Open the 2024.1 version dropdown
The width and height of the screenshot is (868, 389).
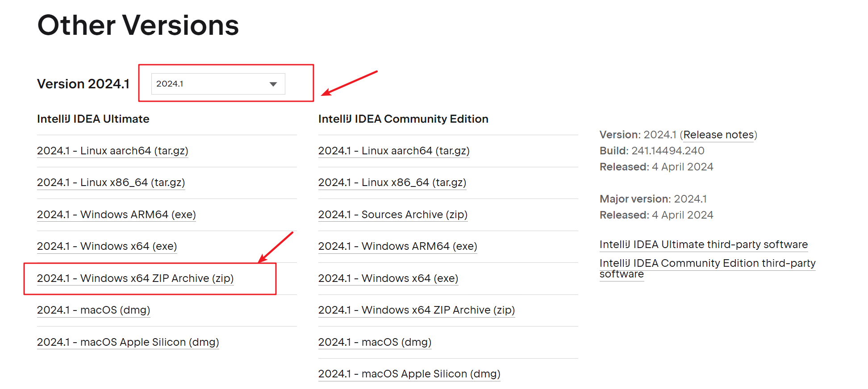217,84
